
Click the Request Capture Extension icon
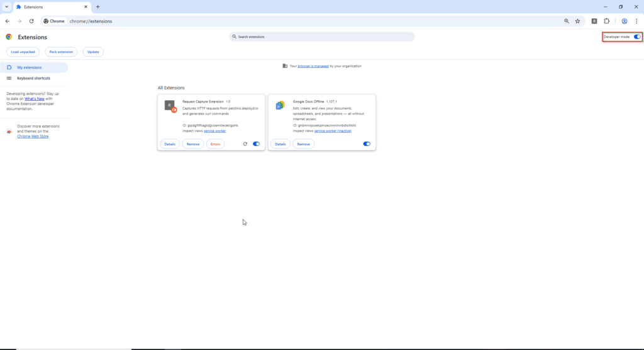pyautogui.click(x=170, y=106)
